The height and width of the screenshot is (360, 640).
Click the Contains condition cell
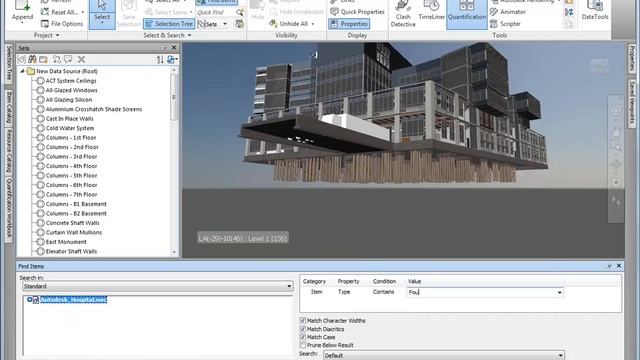383,292
